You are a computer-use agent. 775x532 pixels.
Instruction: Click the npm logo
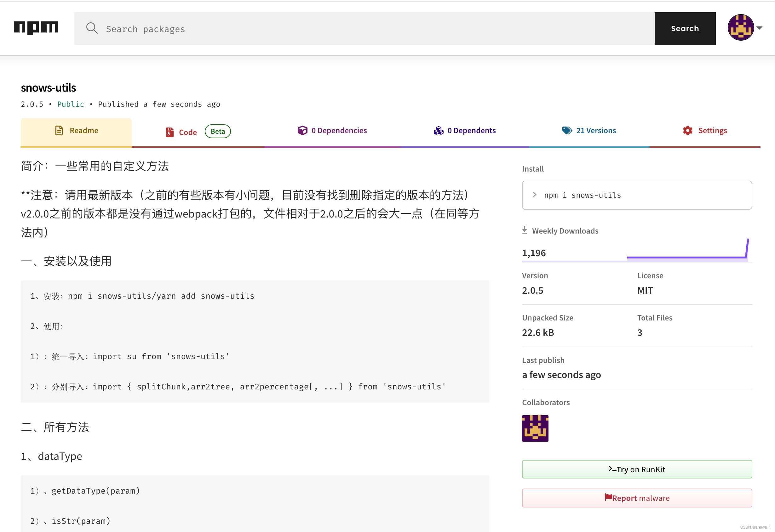coord(36,28)
